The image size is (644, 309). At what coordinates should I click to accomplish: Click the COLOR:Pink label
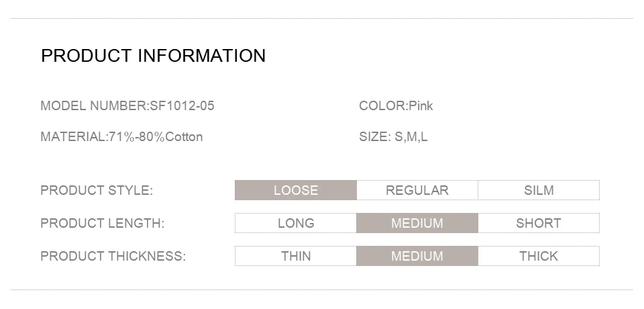pyautogui.click(x=396, y=105)
